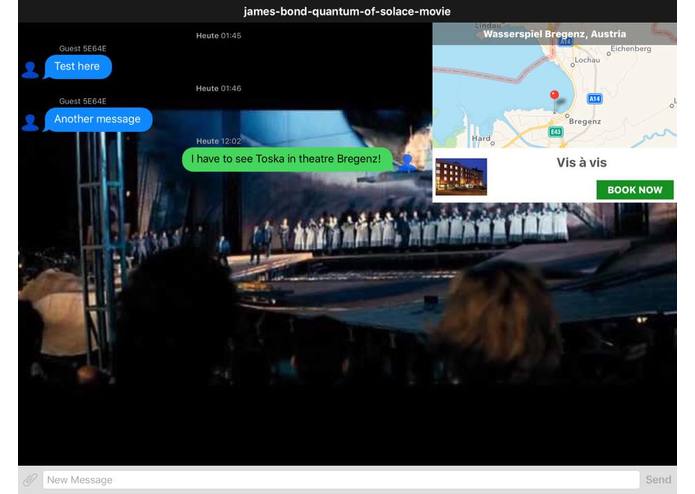The image size is (695, 494).
Task: Click the Eichenberg label on the map
Action: [x=631, y=49]
